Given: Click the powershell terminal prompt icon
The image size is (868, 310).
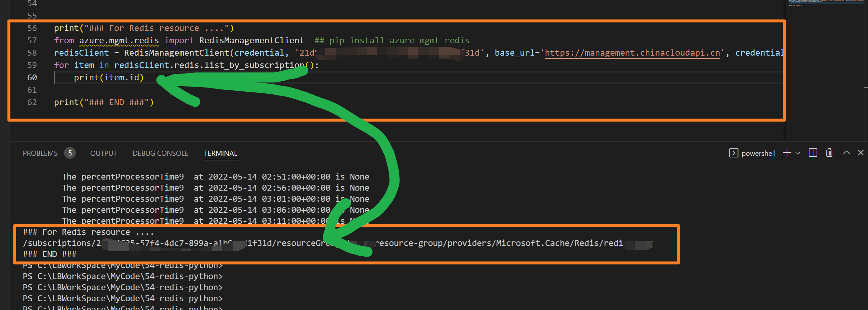Looking at the screenshot, I should point(733,153).
